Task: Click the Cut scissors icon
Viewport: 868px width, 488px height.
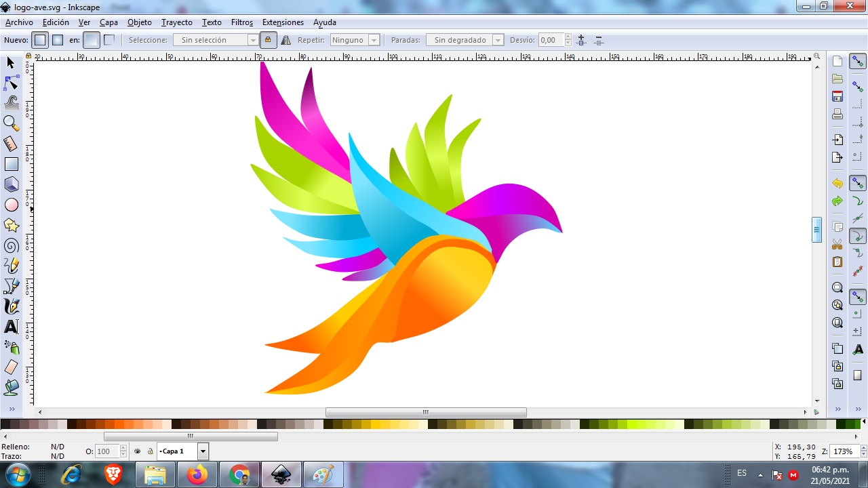Action: pos(837,244)
